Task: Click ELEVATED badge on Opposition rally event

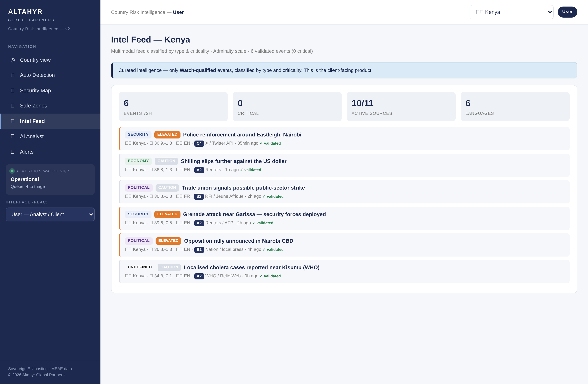Action: [x=168, y=241]
